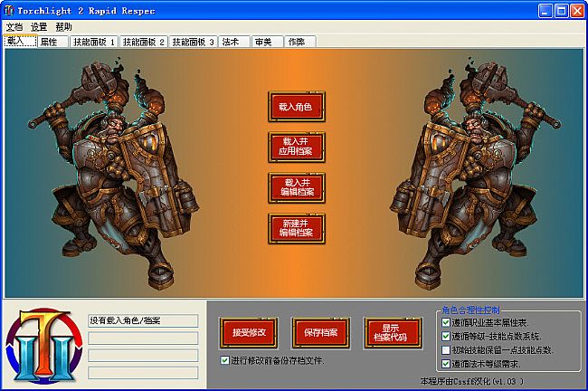Click the 没有载入角色/档案 status field
This screenshot has height=391, width=588.
143,320
